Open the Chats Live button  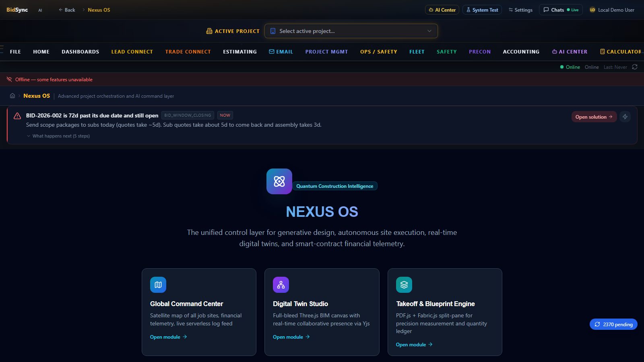point(561,10)
